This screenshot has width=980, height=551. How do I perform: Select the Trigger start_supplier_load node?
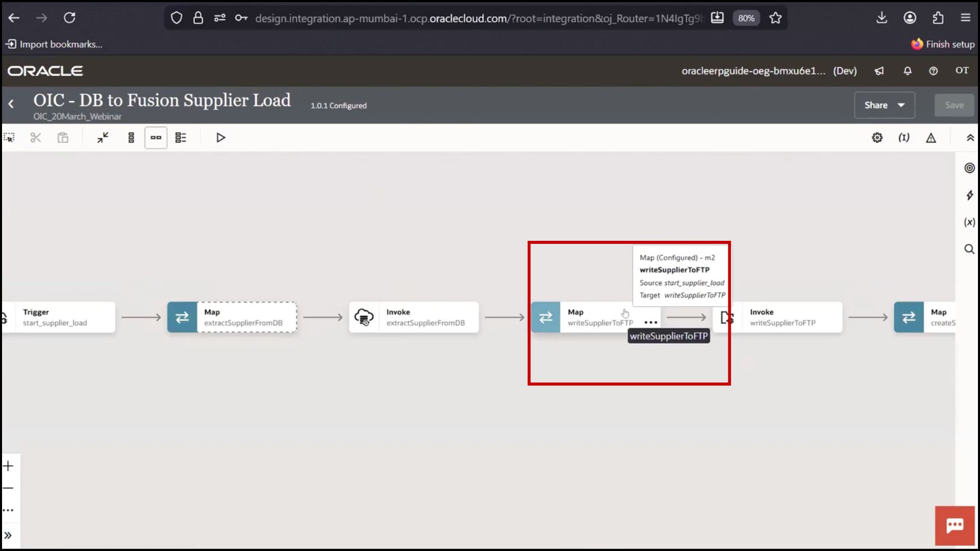58,317
